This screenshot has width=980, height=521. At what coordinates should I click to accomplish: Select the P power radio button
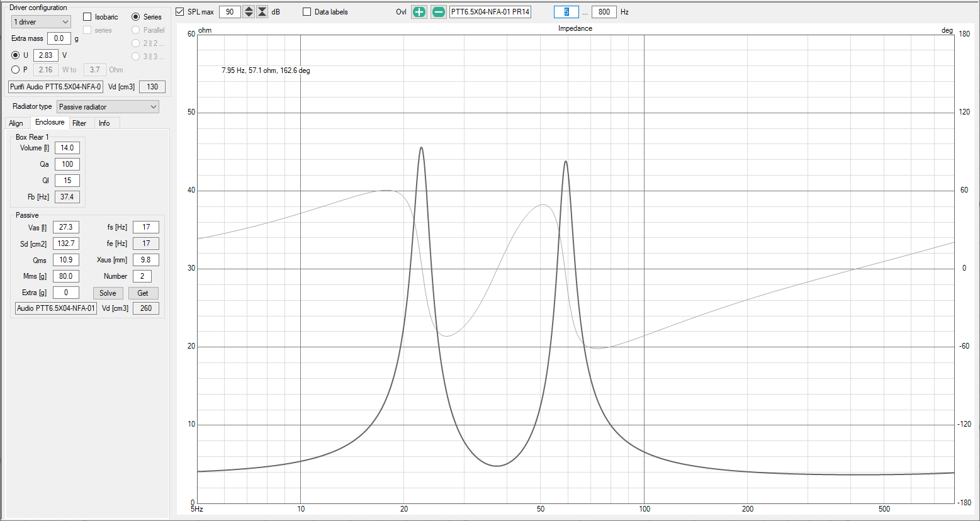pyautogui.click(x=16, y=70)
